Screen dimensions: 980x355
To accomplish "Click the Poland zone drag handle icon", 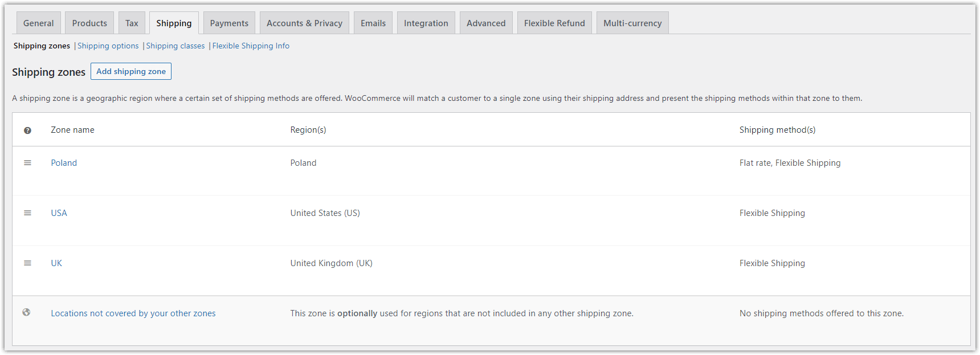I will 27,163.
